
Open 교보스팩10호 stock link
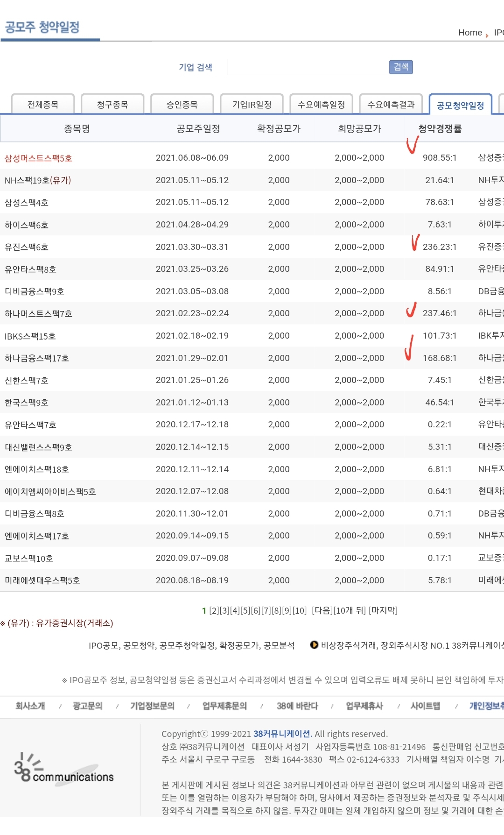click(29, 558)
